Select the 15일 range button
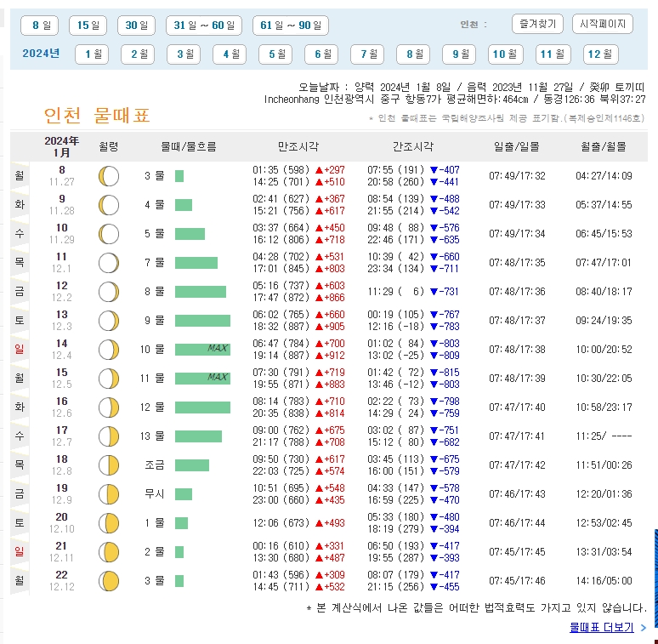658x644 pixels. coord(88,26)
